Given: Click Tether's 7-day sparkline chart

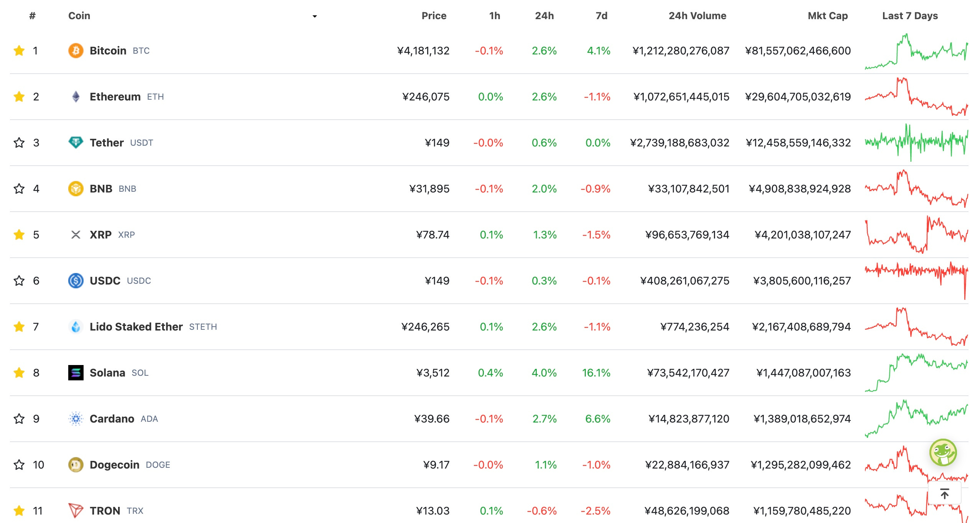Looking at the screenshot, I should tap(916, 143).
